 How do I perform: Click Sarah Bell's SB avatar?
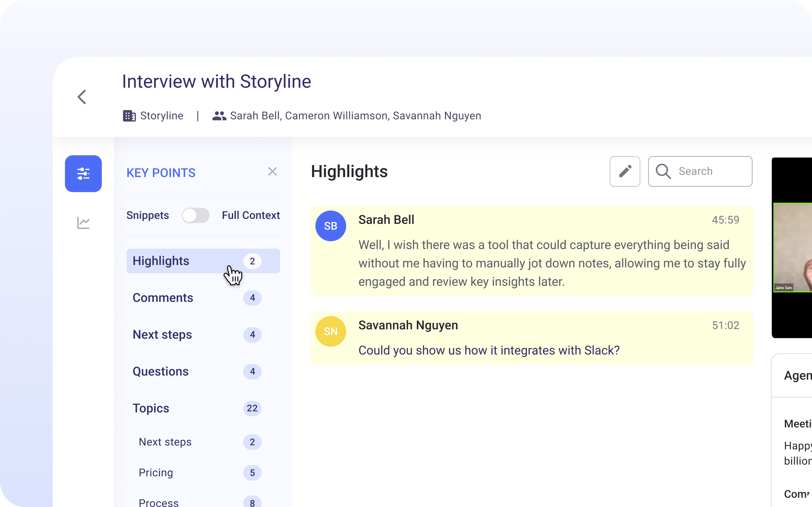[x=331, y=226]
